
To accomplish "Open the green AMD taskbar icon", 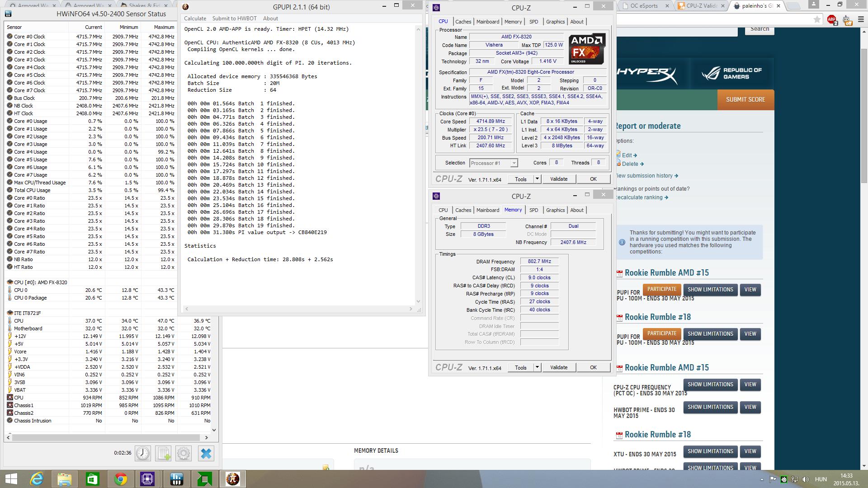I will click(205, 479).
